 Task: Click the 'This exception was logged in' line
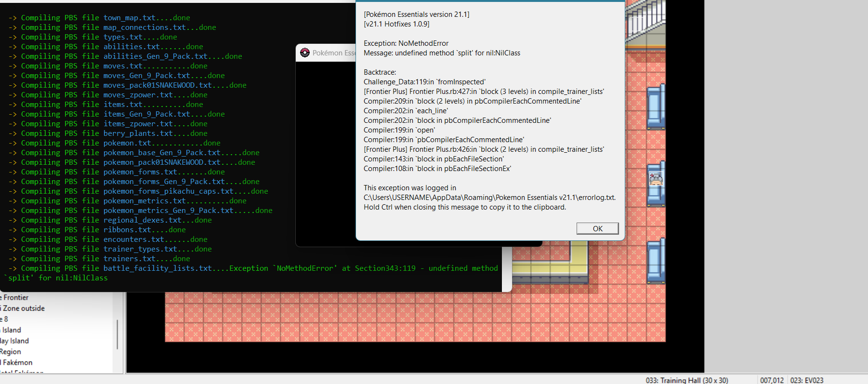click(410, 188)
